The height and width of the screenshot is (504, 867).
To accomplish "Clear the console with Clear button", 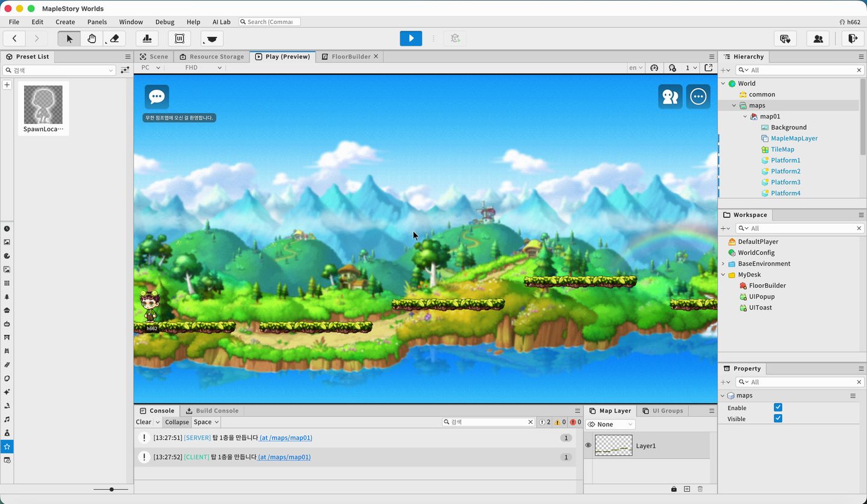I will point(144,422).
